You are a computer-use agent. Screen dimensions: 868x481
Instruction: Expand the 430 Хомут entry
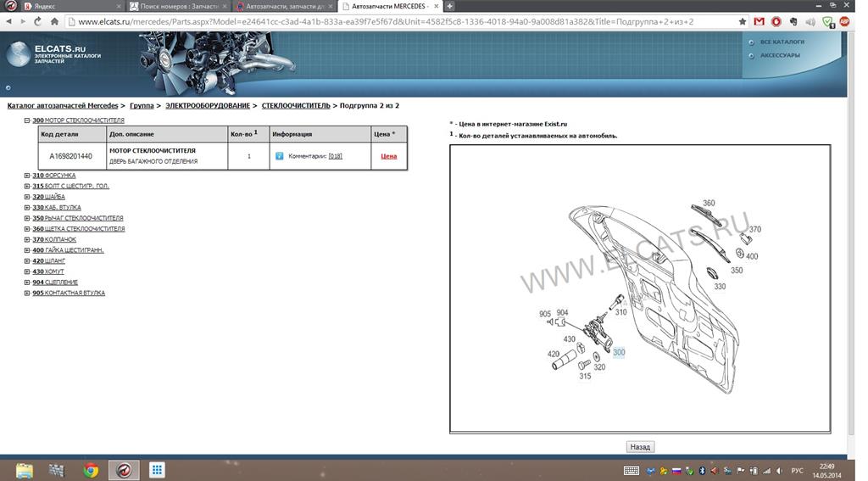(27, 271)
